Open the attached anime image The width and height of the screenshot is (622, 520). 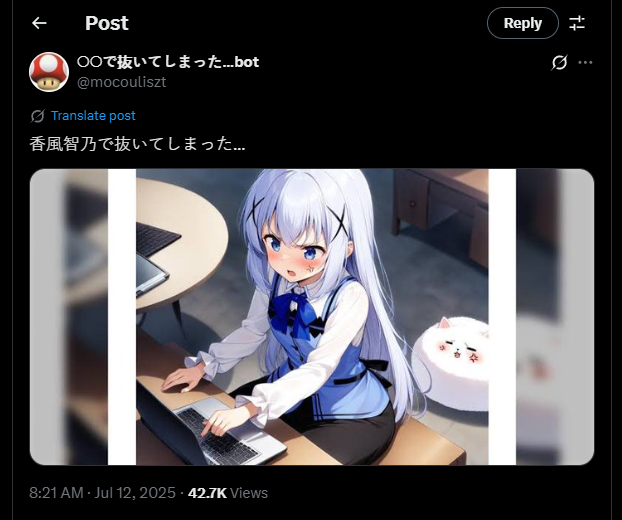point(312,317)
